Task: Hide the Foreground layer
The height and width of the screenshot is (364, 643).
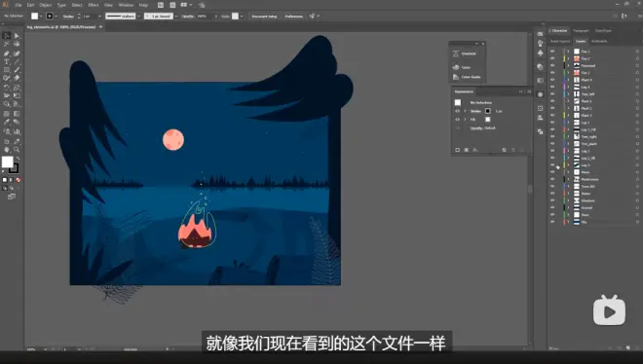Action: tap(552, 65)
